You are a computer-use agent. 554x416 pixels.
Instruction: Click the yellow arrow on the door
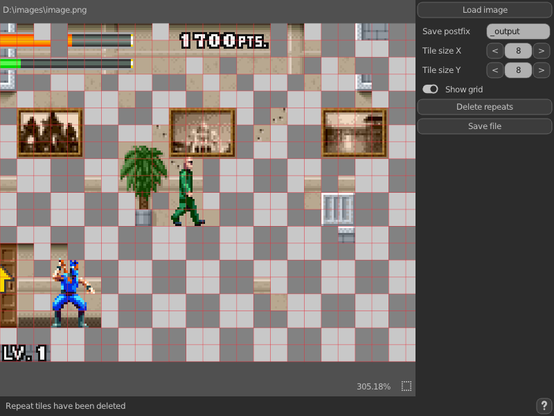pyautogui.click(x=6, y=279)
